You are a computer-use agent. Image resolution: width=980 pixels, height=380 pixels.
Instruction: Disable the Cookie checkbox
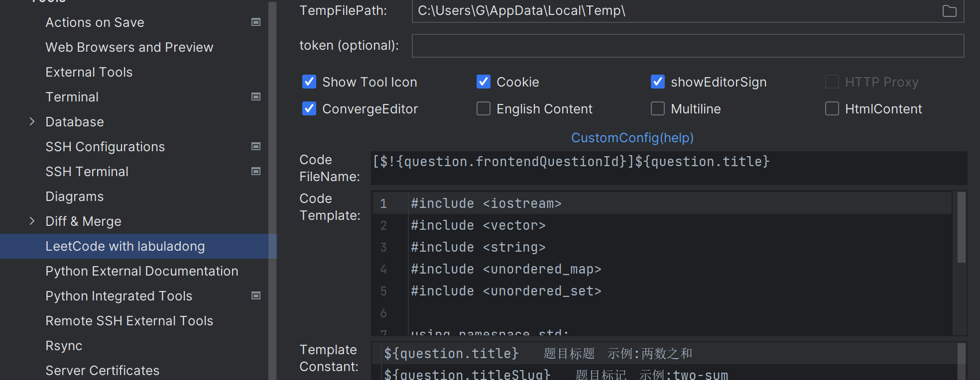point(484,82)
